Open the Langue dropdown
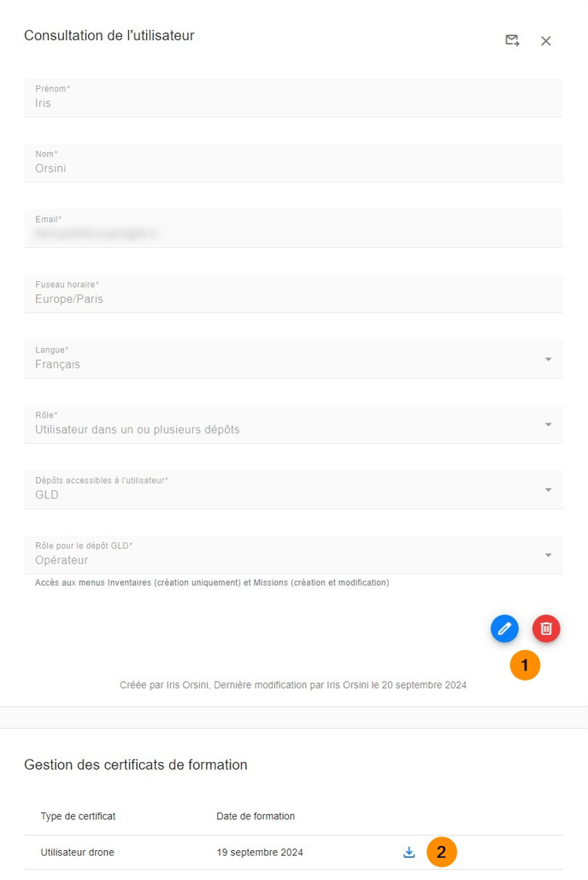Image resolution: width=588 pixels, height=880 pixels. [548, 359]
